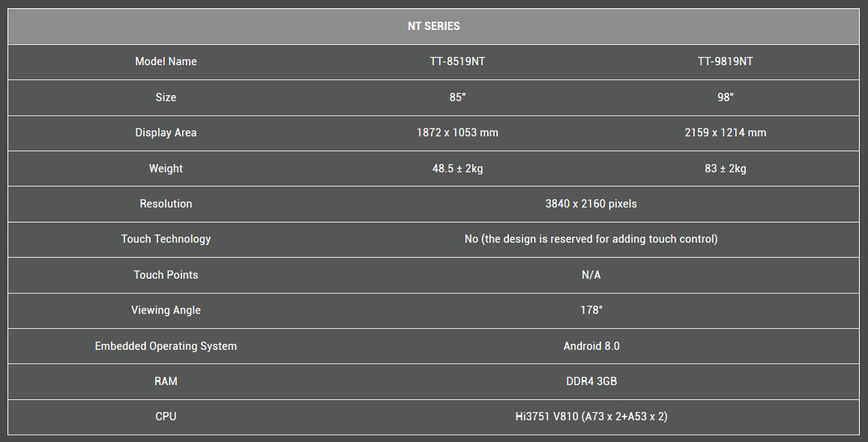Select the Embedded Operating System label
868x442 pixels.
click(166, 346)
